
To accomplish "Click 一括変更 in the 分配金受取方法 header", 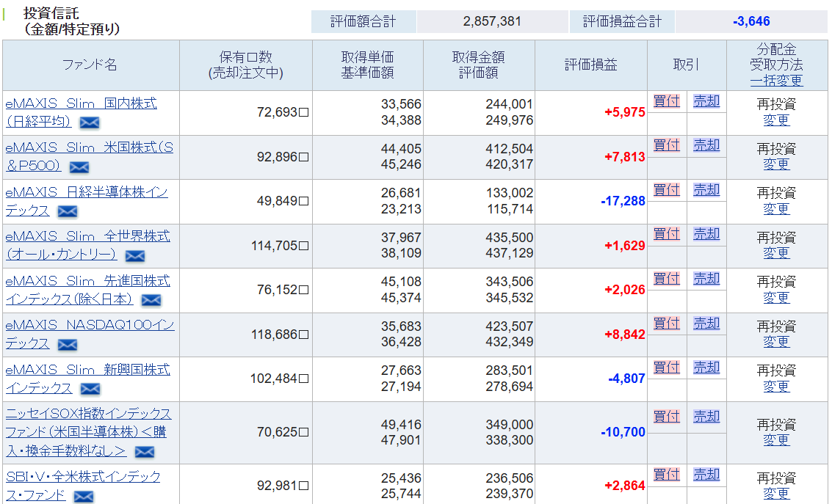I will click(x=776, y=81).
